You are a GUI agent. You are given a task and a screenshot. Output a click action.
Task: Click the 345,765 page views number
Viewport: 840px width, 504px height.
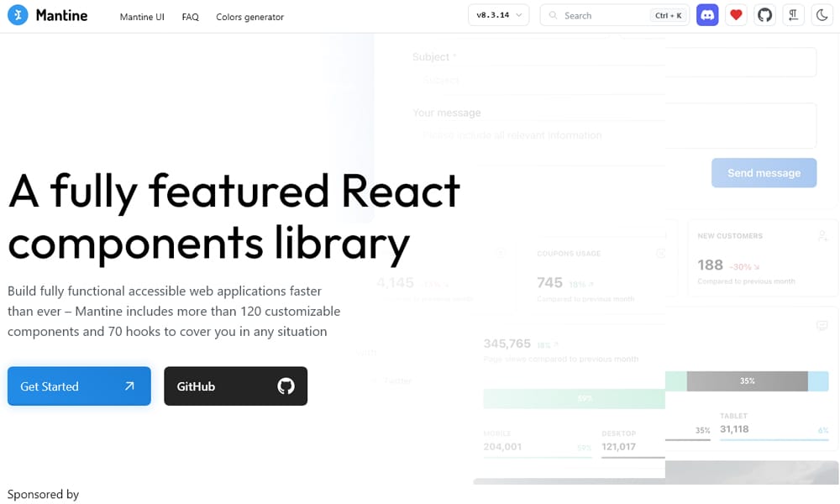[x=507, y=344]
